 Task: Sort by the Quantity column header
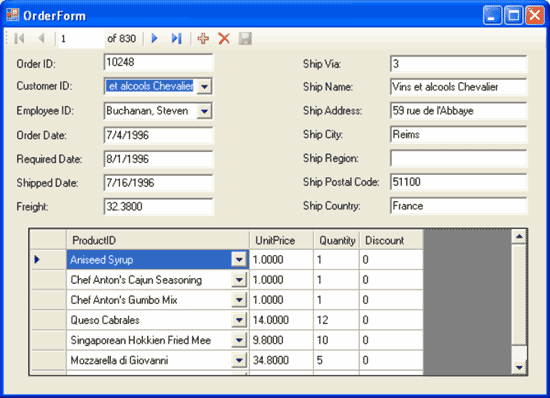coord(336,240)
